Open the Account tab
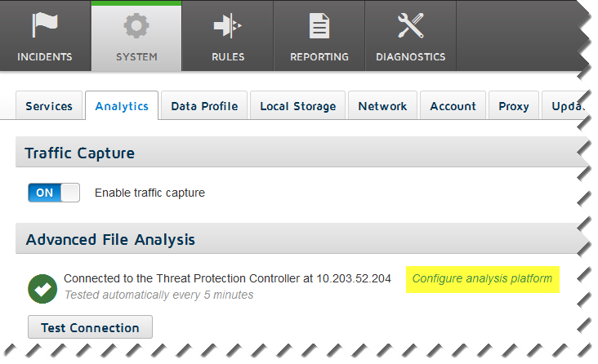The height and width of the screenshot is (364, 598). pos(453,106)
